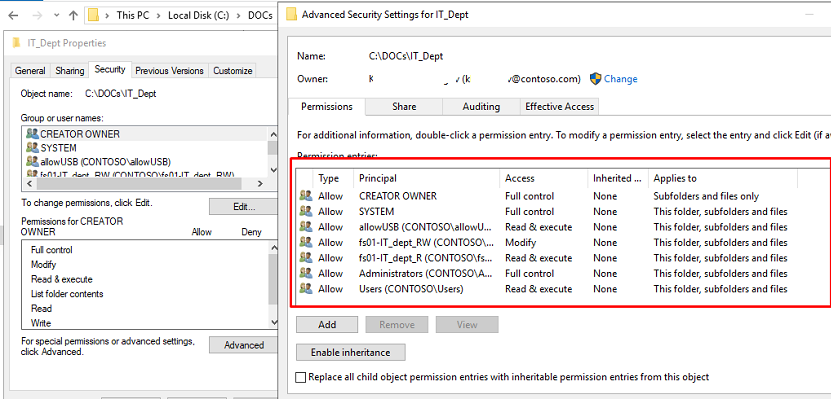Click the Change owner link
Viewport: 831px width, 399px height.
tap(621, 79)
